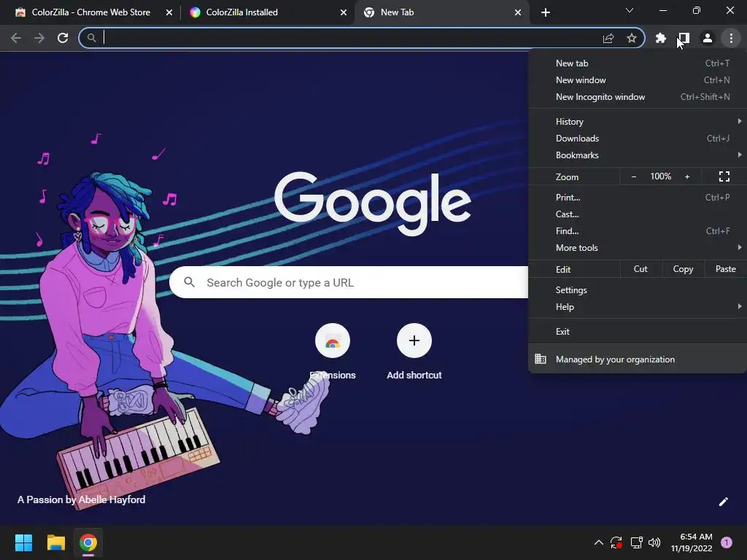The height and width of the screenshot is (560, 747).
Task: Click the Copy button
Action: [683, 269]
